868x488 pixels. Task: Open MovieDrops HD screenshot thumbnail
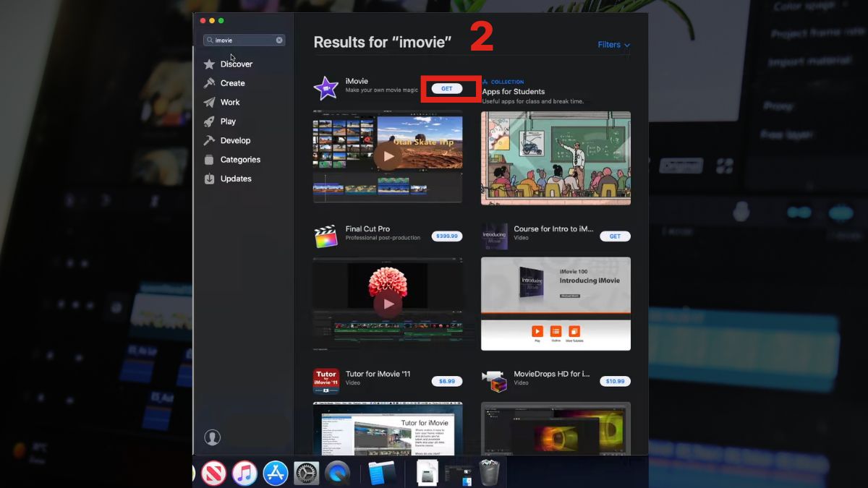coord(556,428)
